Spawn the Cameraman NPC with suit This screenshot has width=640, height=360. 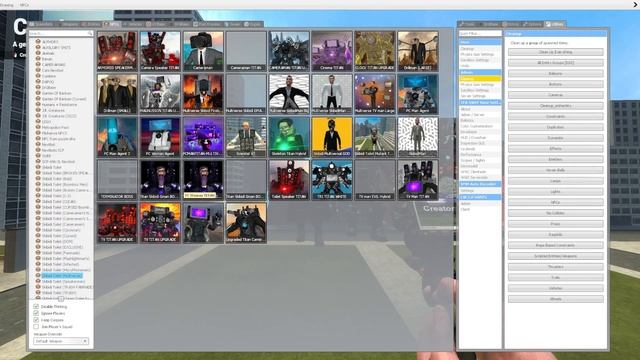pos(203,51)
